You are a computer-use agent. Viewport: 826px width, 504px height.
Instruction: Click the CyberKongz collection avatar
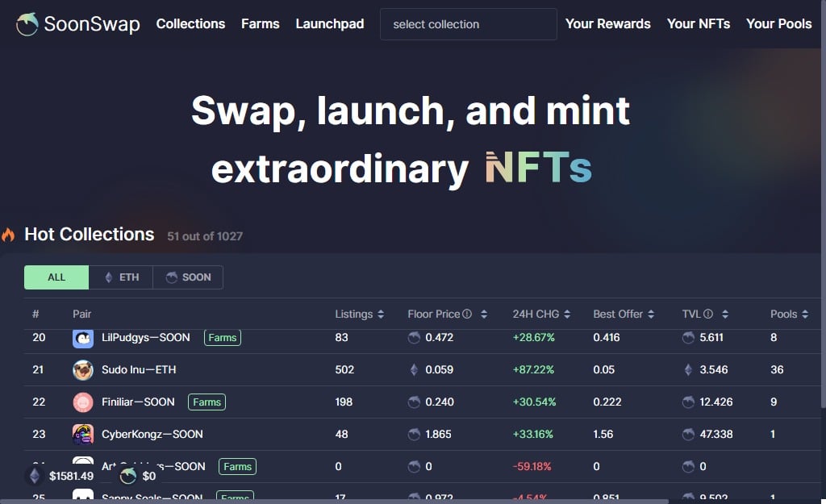coord(83,434)
